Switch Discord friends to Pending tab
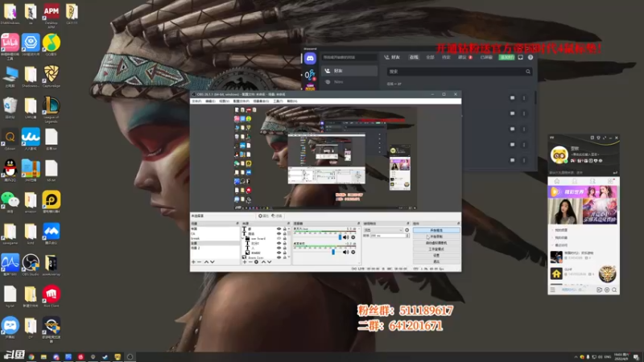 click(x=446, y=57)
